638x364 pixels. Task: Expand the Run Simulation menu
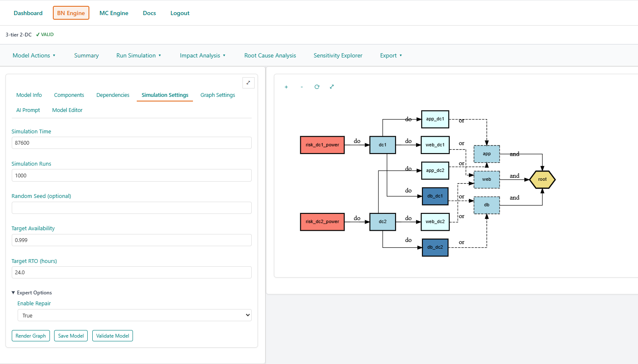[138, 55]
